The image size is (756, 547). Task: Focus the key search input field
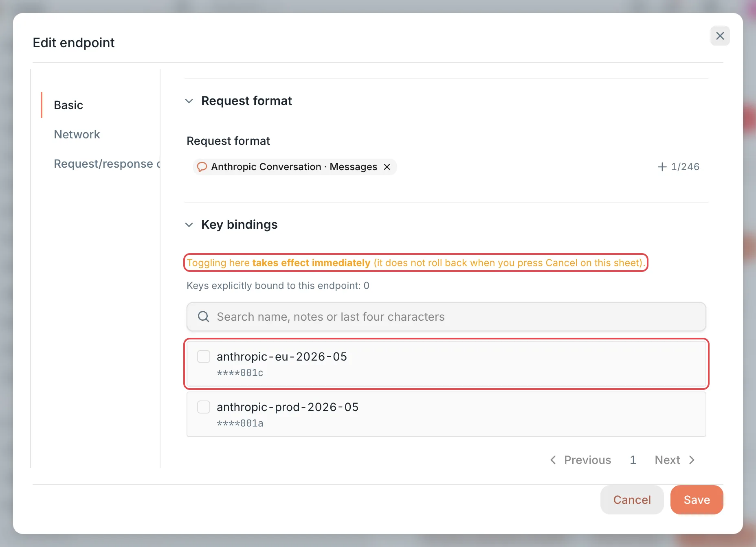click(446, 317)
